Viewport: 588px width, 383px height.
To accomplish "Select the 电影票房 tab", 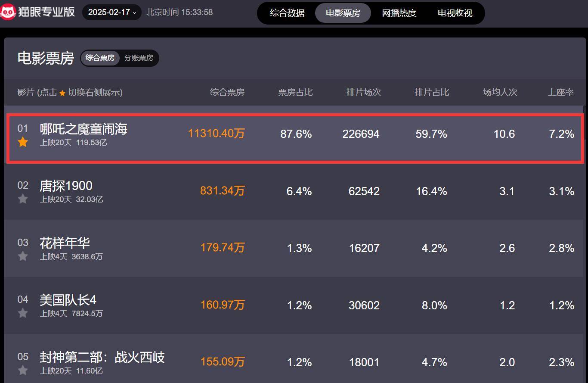I will (x=343, y=13).
